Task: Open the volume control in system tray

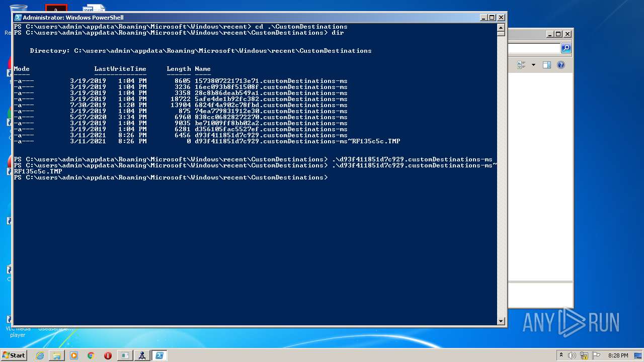Action: point(572,355)
